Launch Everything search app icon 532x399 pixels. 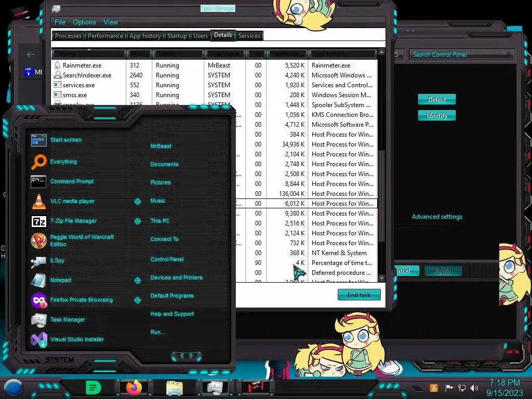(38, 162)
